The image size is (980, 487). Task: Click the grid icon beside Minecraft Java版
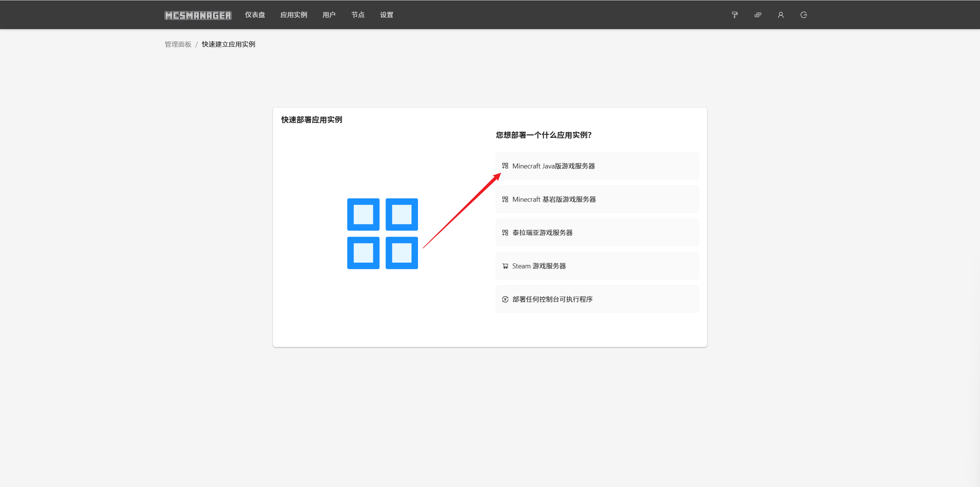pyautogui.click(x=505, y=166)
